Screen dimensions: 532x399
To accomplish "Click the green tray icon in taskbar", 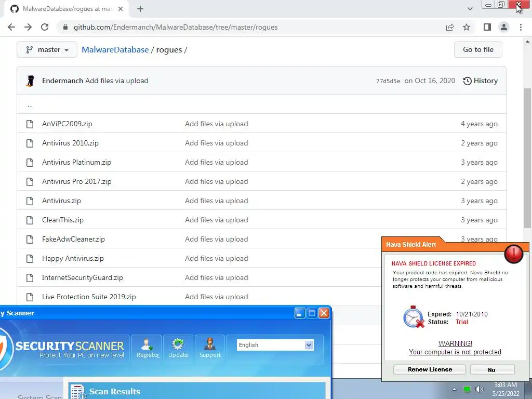I will coord(467,389).
